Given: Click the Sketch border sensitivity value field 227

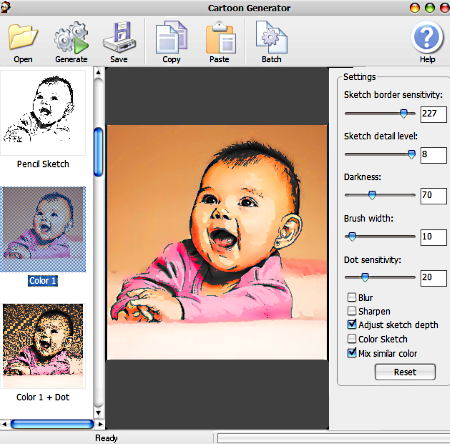Looking at the screenshot, I should tap(433, 114).
